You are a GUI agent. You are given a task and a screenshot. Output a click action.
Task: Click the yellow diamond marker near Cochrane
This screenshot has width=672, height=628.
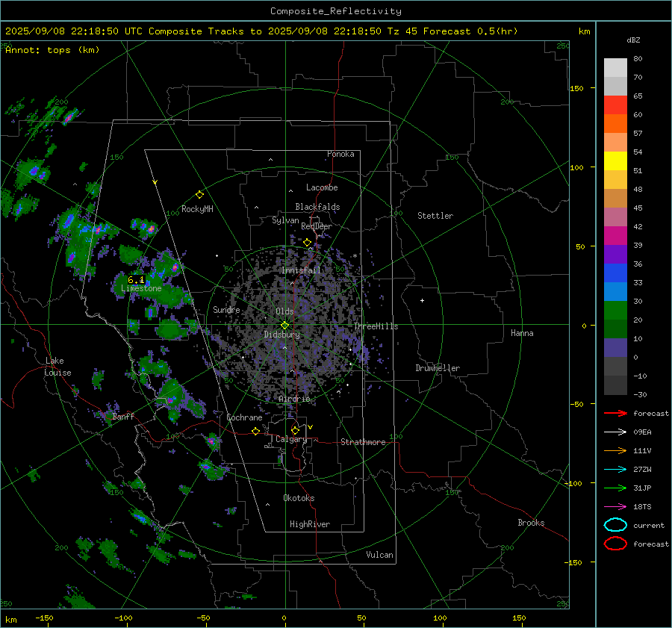coord(255,431)
